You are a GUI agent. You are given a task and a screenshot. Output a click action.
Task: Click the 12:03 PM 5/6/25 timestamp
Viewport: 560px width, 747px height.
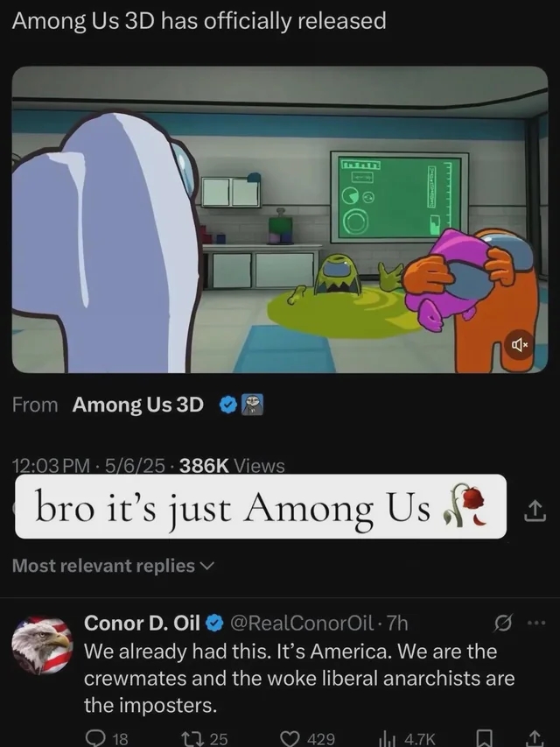click(x=90, y=465)
